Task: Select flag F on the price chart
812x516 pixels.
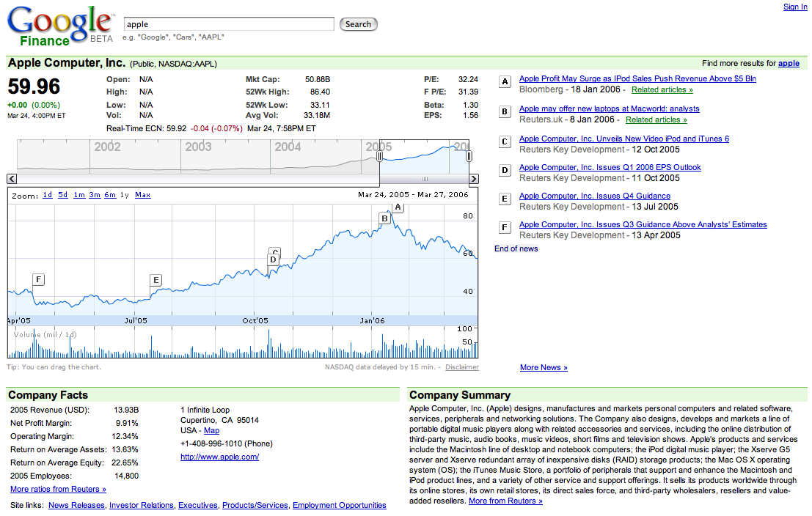Action: pyautogui.click(x=38, y=279)
